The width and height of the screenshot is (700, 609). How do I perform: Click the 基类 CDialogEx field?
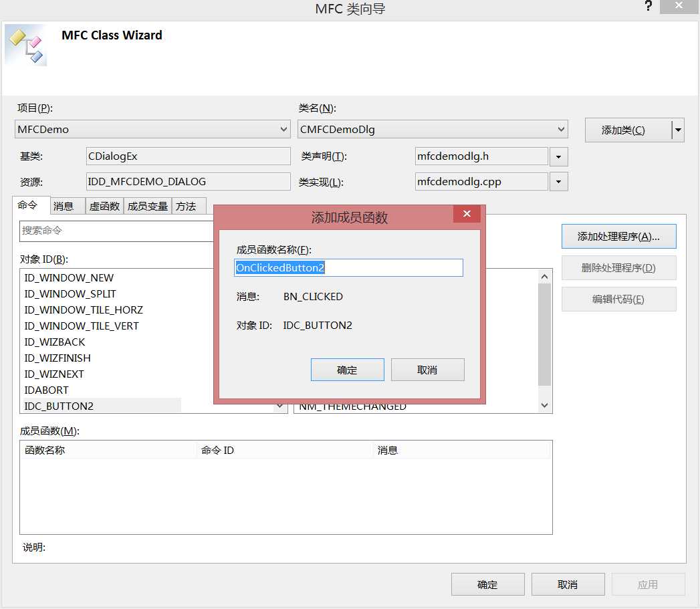[x=188, y=156]
